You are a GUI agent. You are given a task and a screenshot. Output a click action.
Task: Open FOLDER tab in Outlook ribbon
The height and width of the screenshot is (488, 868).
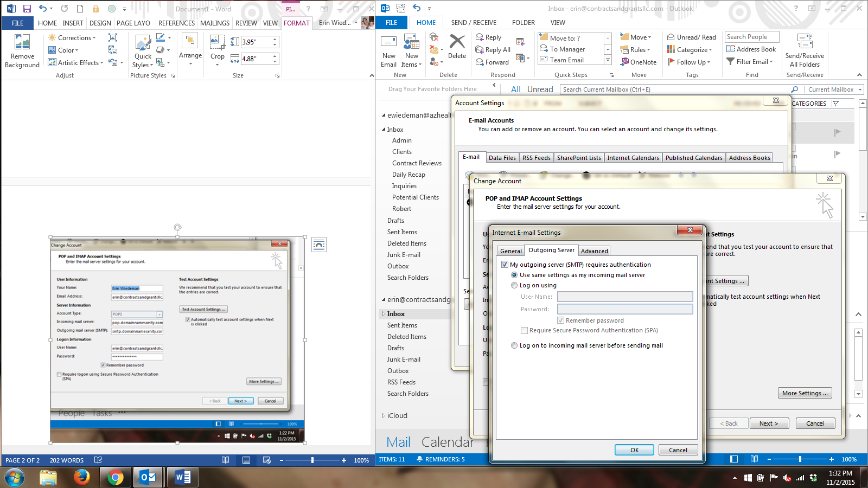524,23
